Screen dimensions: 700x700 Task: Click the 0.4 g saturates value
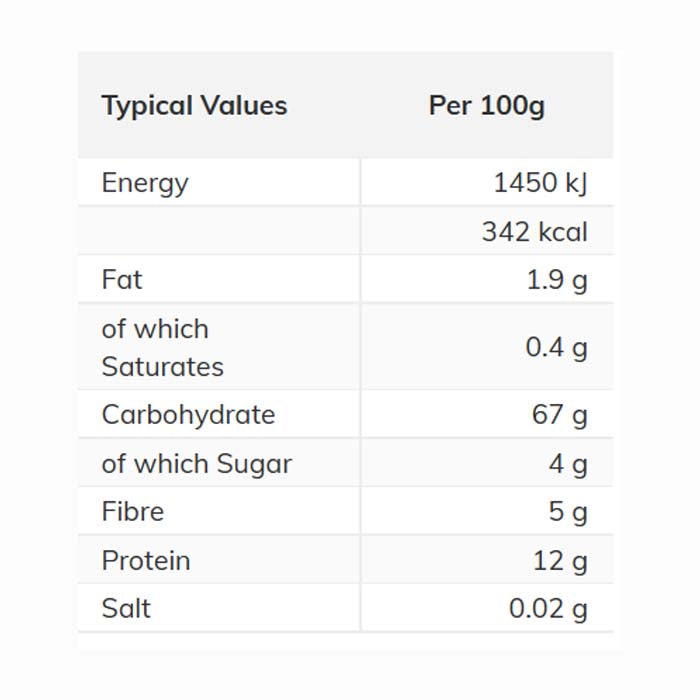[x=556, y=348]
